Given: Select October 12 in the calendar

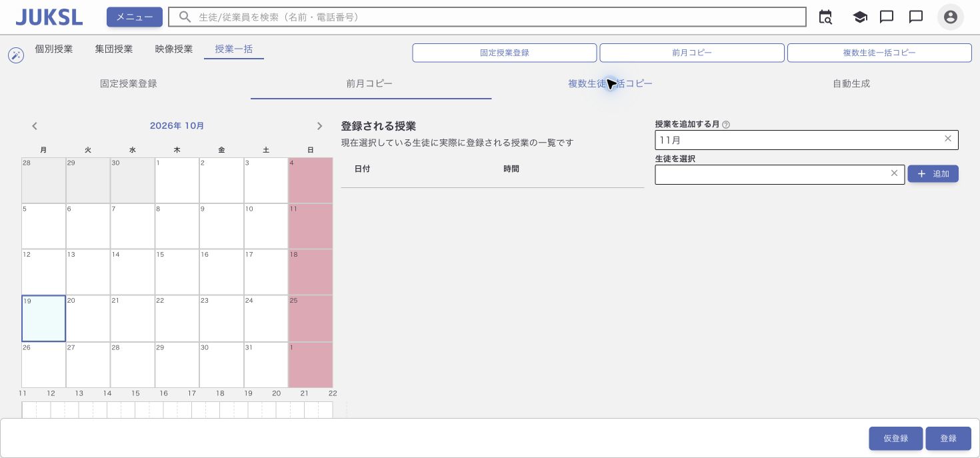Looking at the screenshot, I should coord(44,273).
